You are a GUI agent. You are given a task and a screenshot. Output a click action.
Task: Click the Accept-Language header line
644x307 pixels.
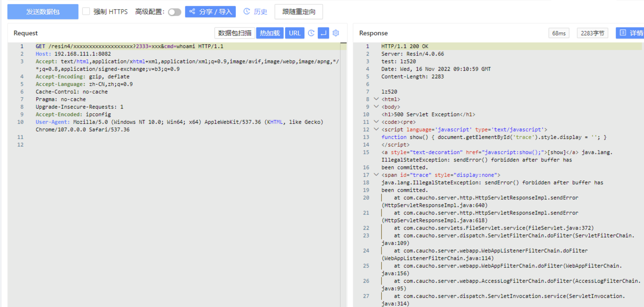click(84, 84)
